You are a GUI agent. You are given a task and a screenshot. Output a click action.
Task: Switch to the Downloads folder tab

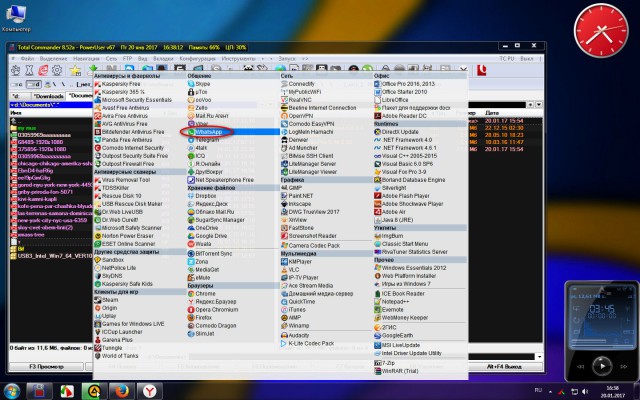click(48, 96)
